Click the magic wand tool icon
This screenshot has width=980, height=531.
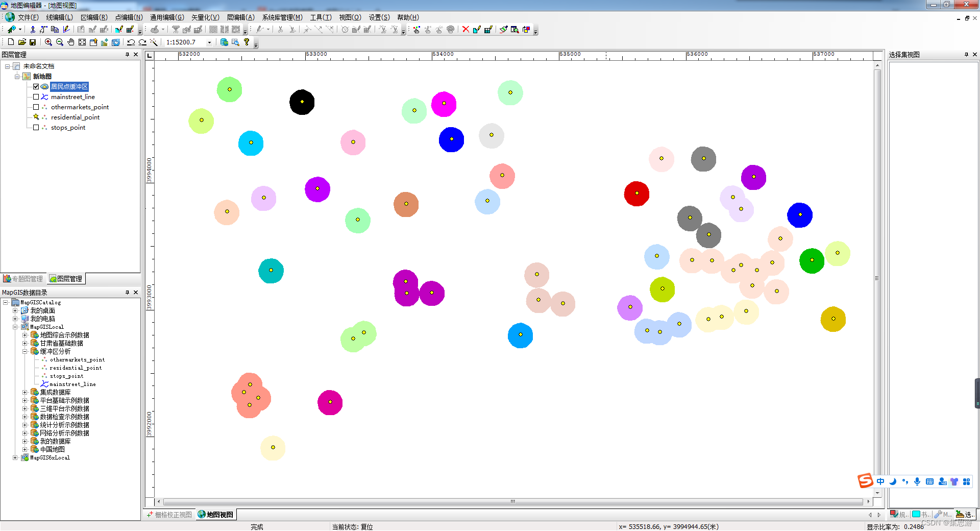click(x=154, y=42)
